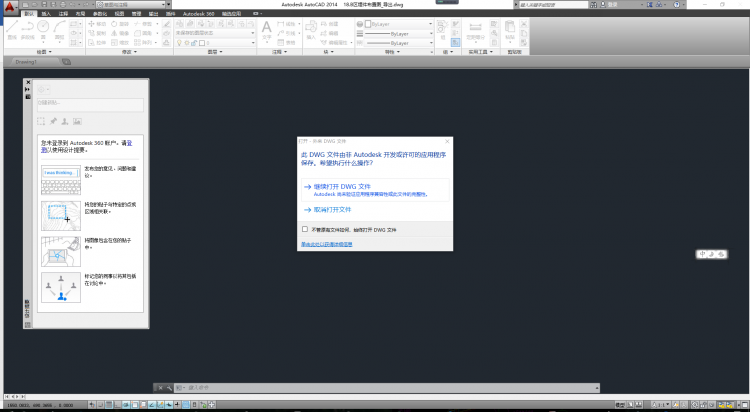Switch to the Manage (管理) ribbon tab
Screen dimensions: 750x412
click(x=136, y=13)
